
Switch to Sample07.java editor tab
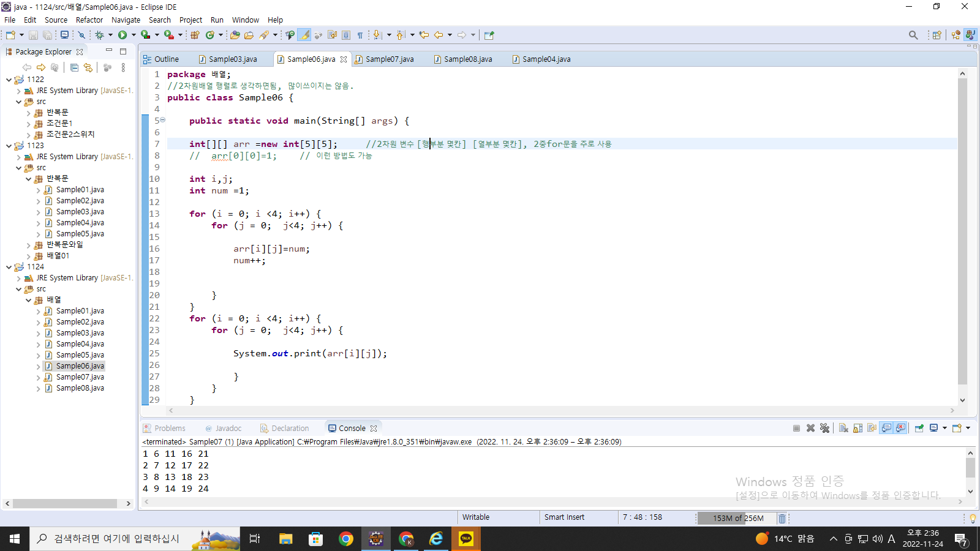click(x=390, y=59)
